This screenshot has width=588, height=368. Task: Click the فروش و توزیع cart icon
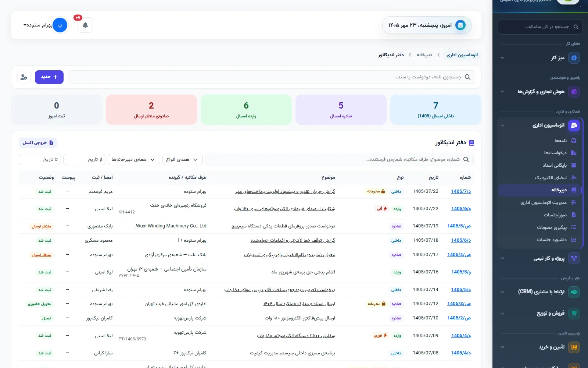tap(574, 314)
